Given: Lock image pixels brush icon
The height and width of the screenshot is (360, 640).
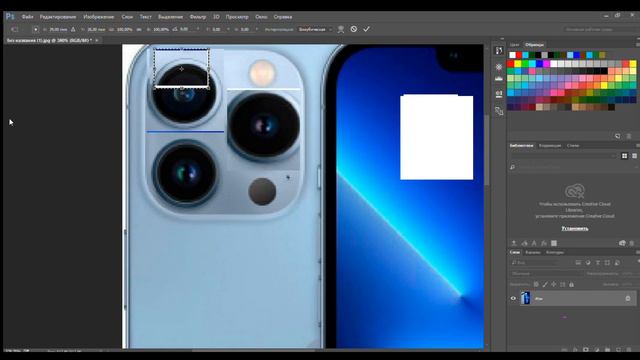Looking at the screenshot, I should pyautogui.click(x=545, y=284).
